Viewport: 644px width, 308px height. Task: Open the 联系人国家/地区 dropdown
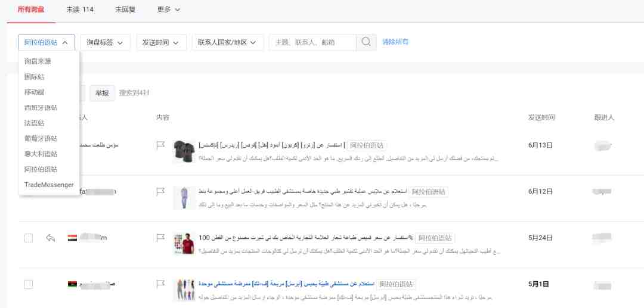pos(228,42)
